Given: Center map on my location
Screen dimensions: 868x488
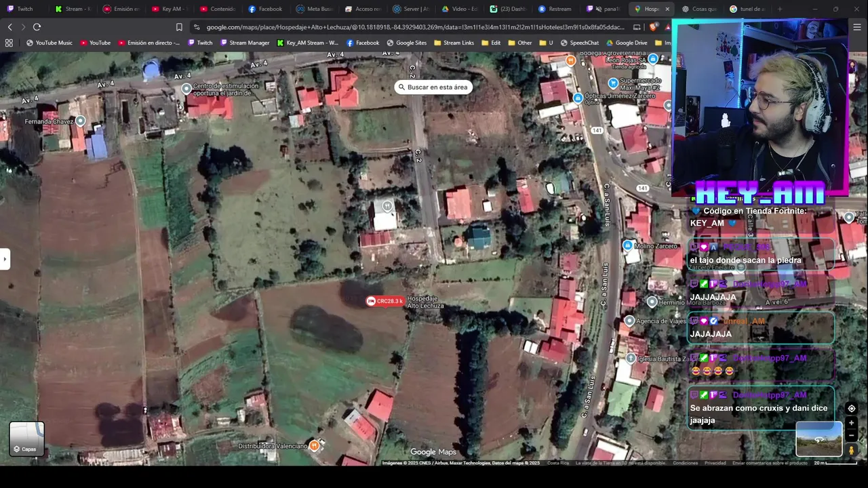Looking at the screenshot, I should click(851, 409).
